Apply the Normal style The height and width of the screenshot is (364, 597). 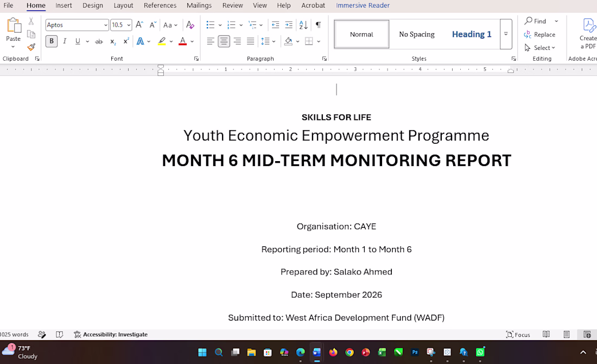[x=361, y=34]
